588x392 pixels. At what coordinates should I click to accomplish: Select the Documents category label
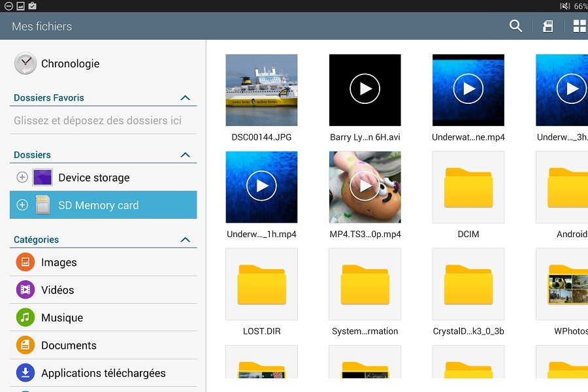(x=69, y=346)
